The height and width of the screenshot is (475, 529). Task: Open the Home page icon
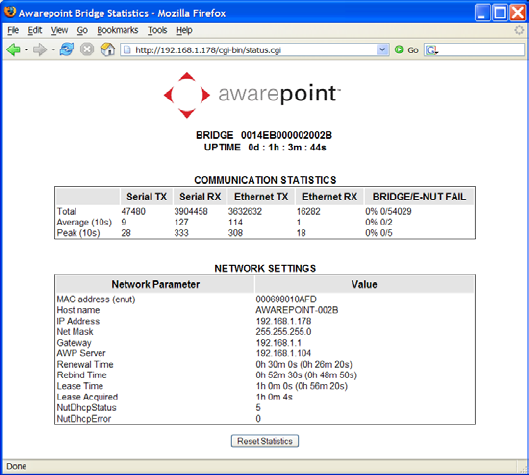tap(108, 50)
